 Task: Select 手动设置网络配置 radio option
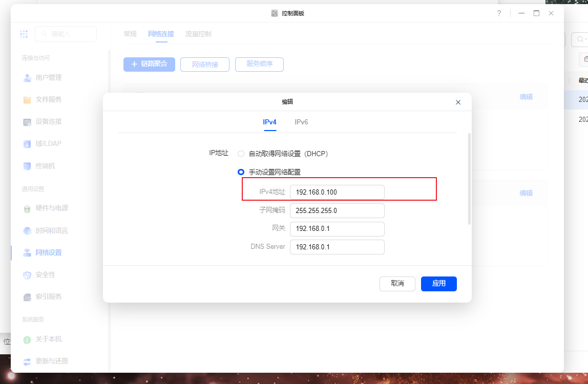241,172
